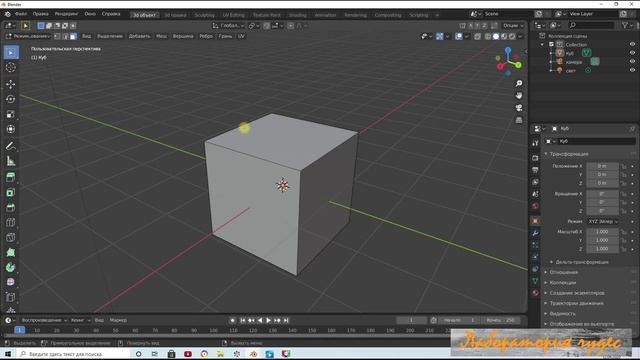Expand the Отношения panel

[563, 272]
